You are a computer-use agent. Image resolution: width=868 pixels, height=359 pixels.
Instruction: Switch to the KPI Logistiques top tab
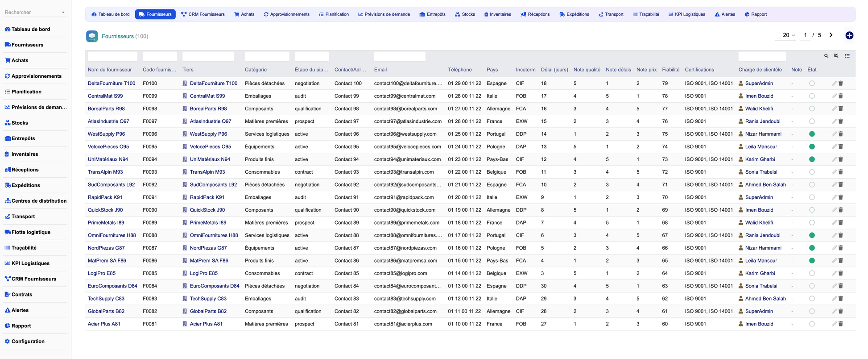(x=687, y=14)
